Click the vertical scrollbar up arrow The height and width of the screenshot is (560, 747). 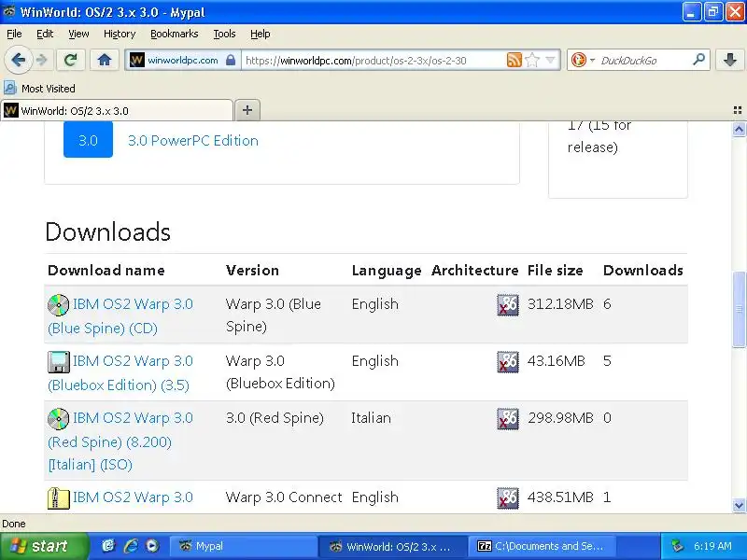click(x=739, y=129)
